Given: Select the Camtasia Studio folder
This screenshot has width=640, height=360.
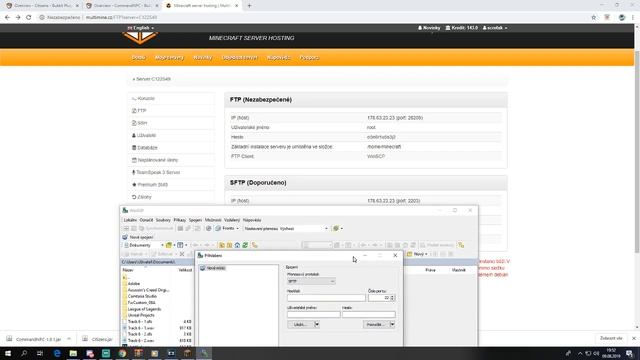Looking at the screenshot, I should click(142, 296).
